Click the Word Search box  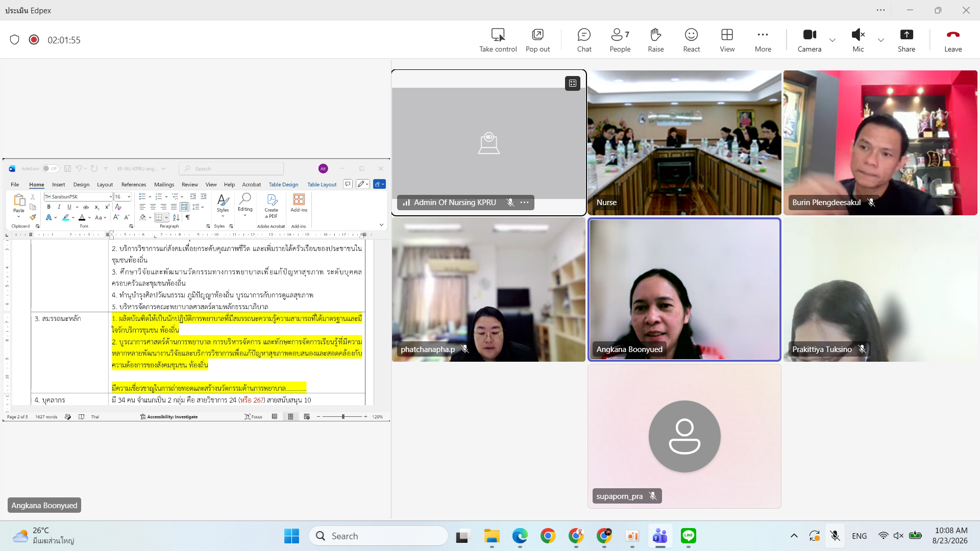point(231,168)
